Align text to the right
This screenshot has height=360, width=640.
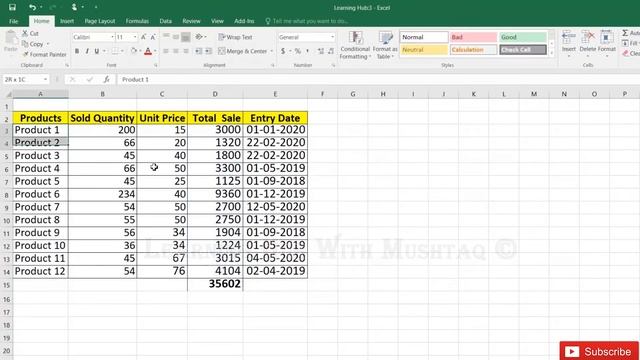(x=185, y=51)
